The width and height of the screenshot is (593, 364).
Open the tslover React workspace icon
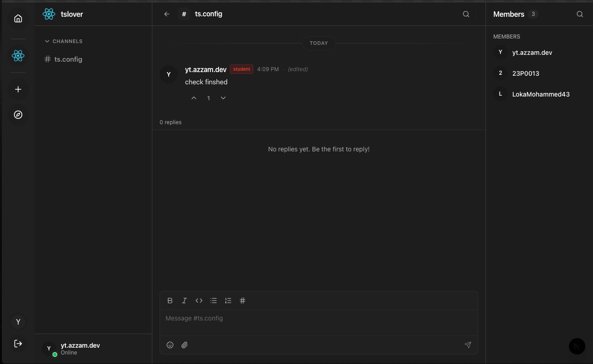click(x=18, y=56)
